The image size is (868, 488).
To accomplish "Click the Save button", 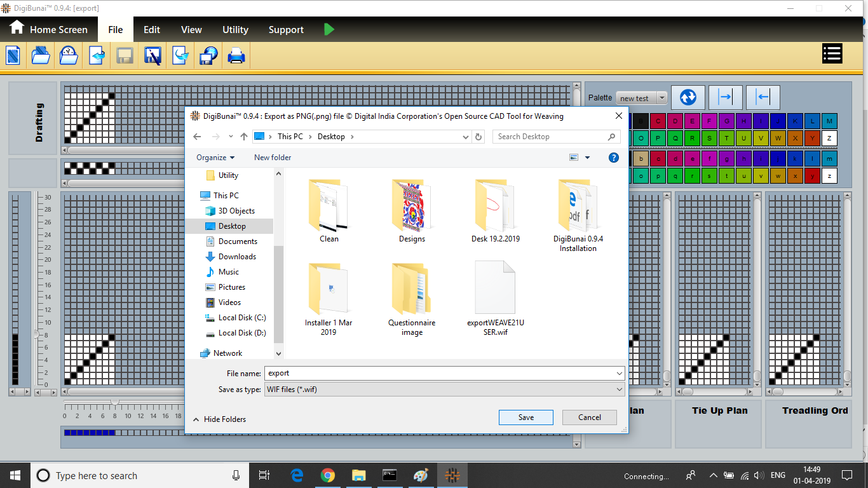I will click(x=526, y=417).
